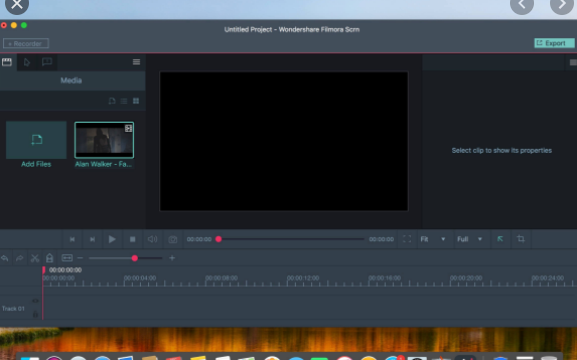Click the black video preview canvas

284,141
